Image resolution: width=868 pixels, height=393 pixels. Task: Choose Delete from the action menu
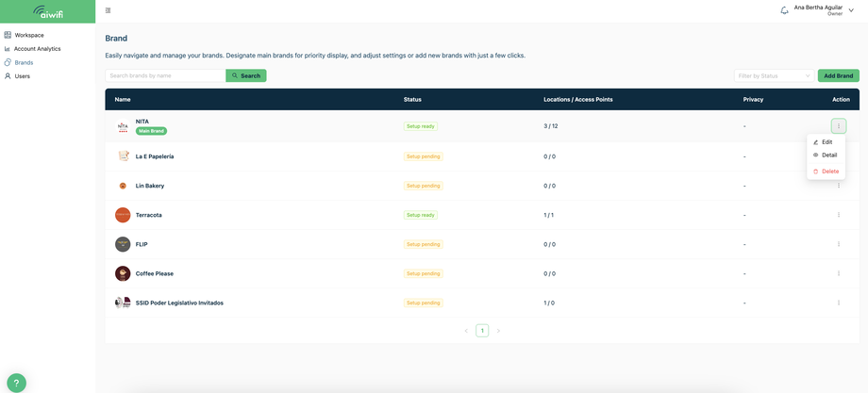[826, 172]
